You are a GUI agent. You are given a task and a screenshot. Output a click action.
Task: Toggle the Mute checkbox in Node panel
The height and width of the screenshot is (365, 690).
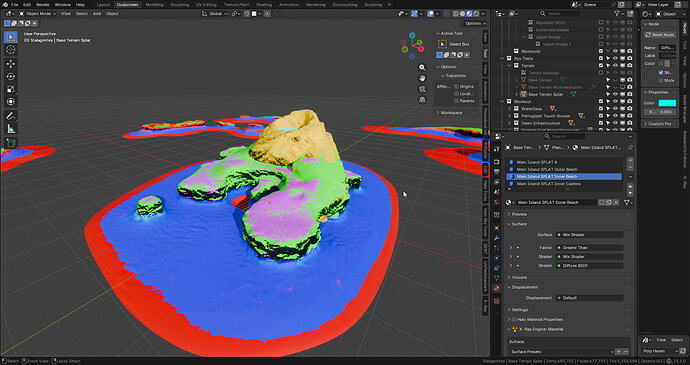(661, 81)
